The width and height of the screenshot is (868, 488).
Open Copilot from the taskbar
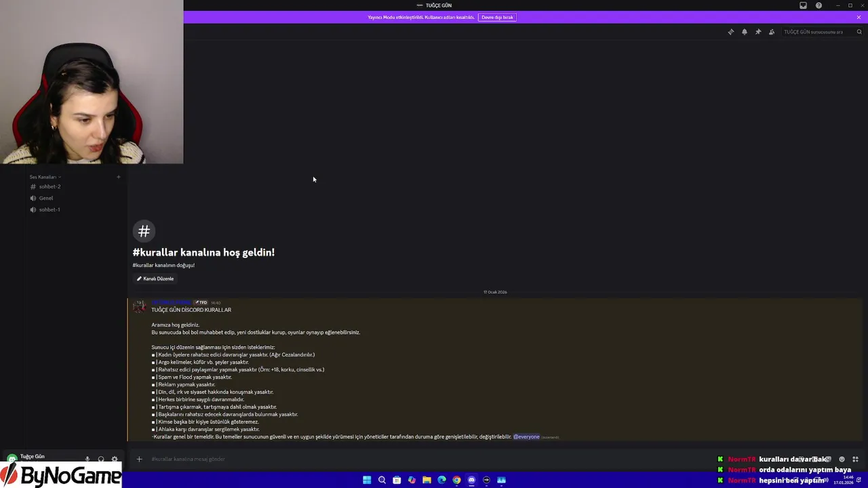pyautogui.click(x=412, y=480)
